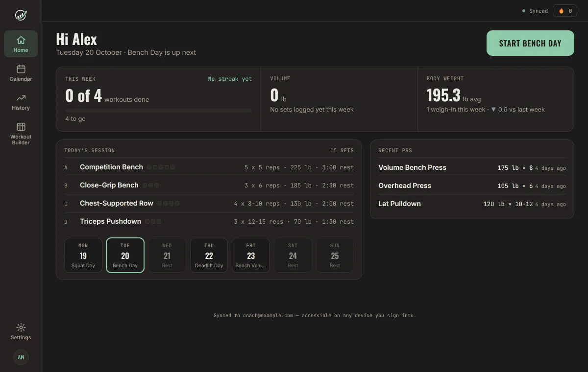The width and height of the screenshot is (588, 372).
Task: Start Bench Day workout
Action: (530, 43)
